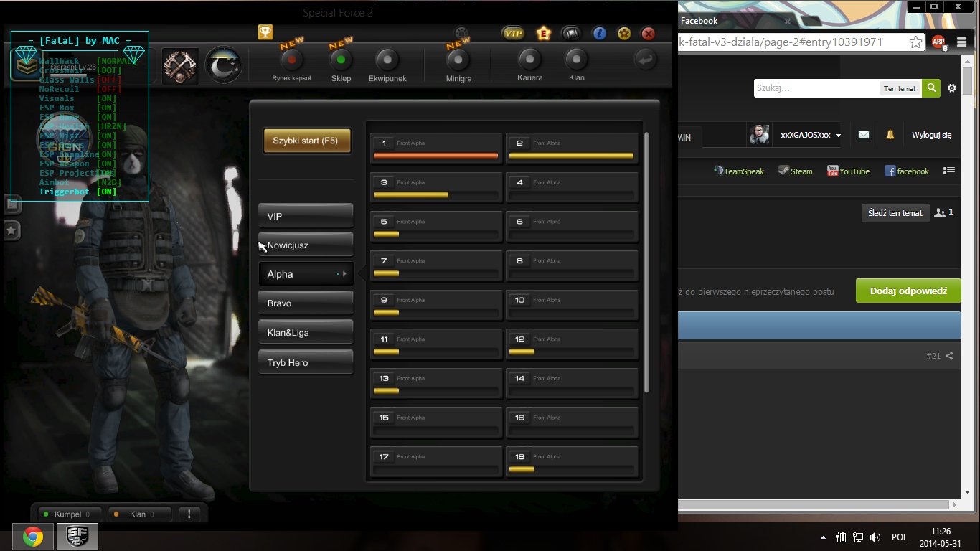
Task: Click the Szukaj search field
Action: tap(816, 88)
